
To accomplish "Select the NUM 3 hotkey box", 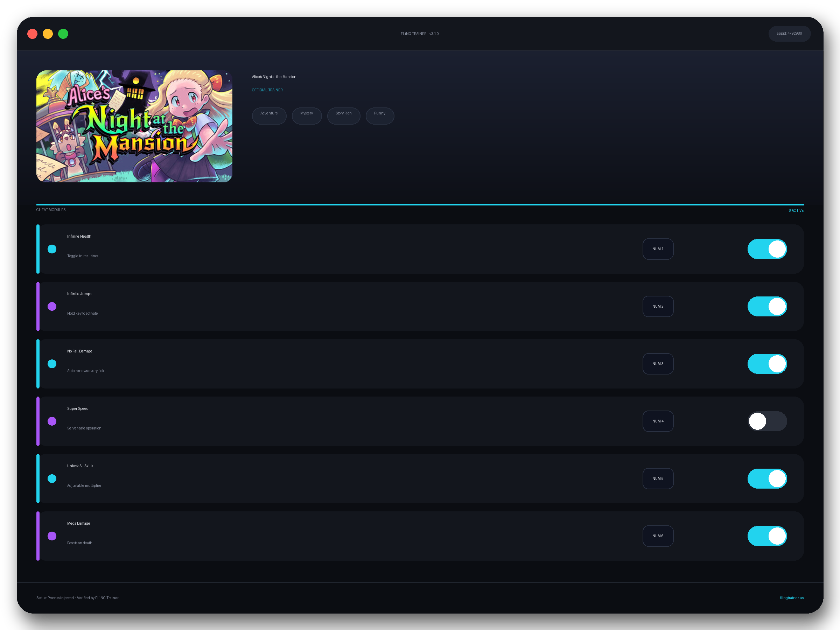I will point(658,364).
